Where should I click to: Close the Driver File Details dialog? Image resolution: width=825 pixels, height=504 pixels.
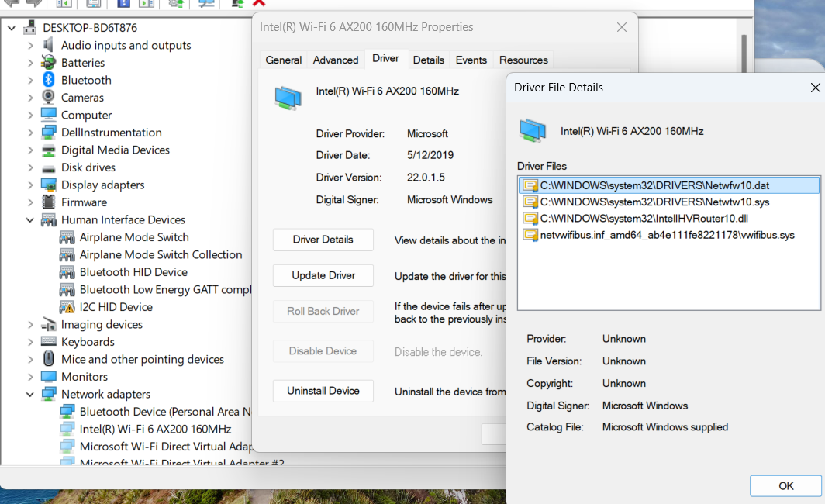(x=815, y=88)
